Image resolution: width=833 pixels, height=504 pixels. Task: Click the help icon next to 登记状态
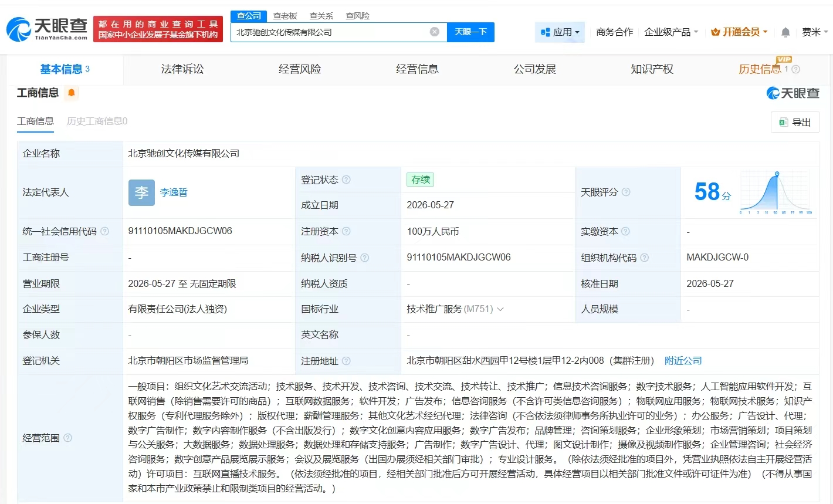346,180
